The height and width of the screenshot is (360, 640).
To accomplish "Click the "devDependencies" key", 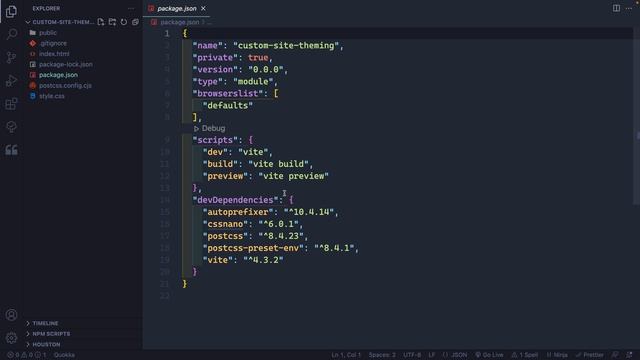I will pyautogui.click(x=235, y=200).
